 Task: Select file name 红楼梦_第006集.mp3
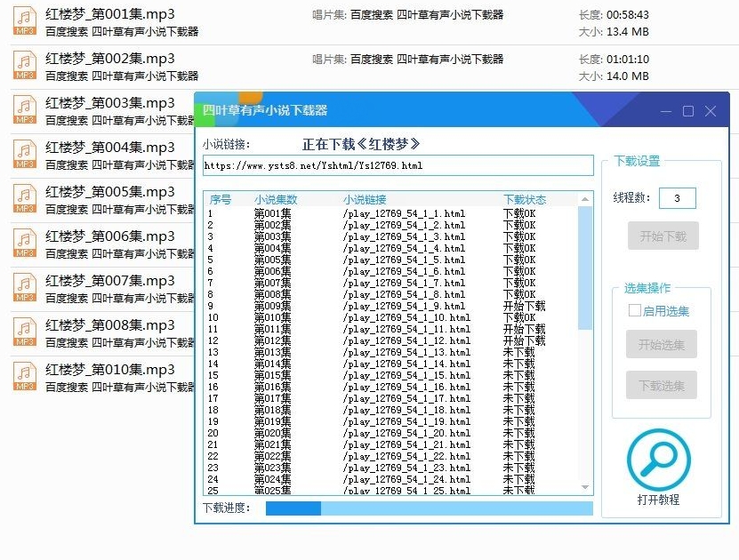(109, 236)
